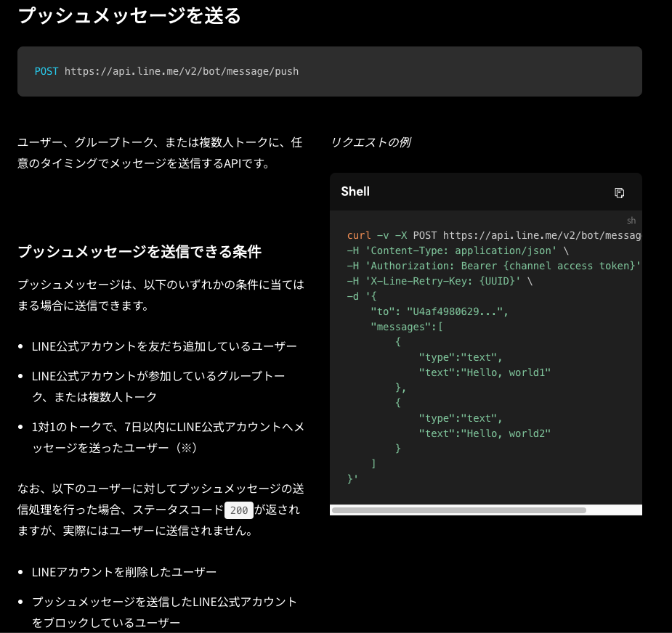Click the X-Line-Retry-Key header line
The height and width of the screenshot is (633, 672).
pos(440,281)
